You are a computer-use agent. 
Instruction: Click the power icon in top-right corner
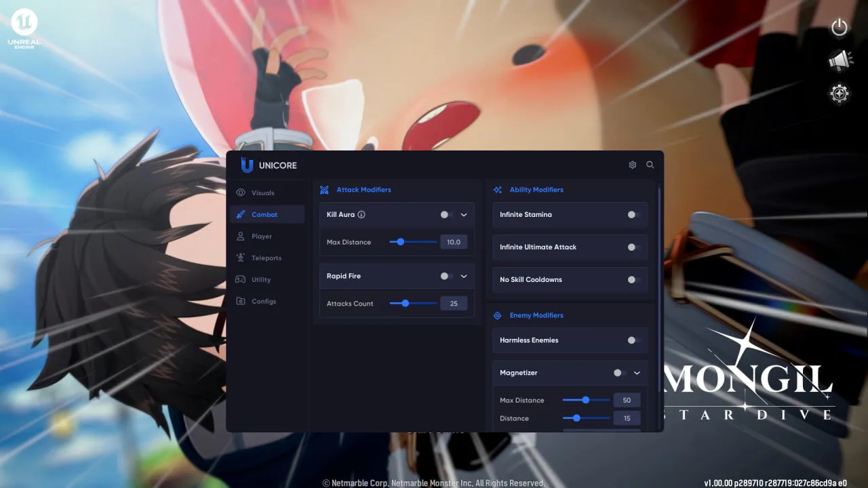(840, 27)
